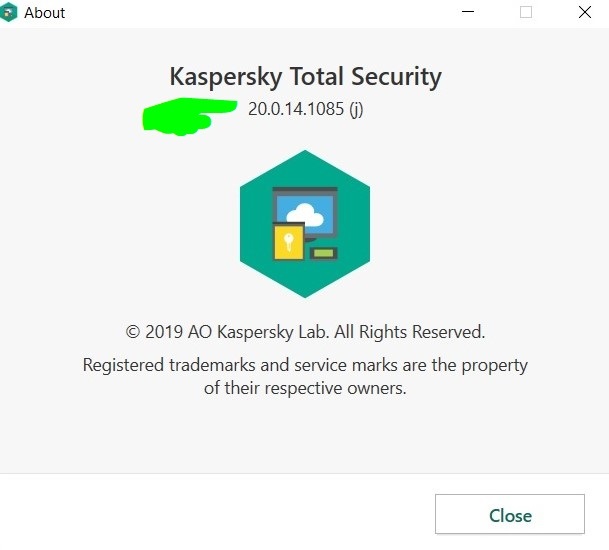Click the small green device below monitor
The height and width of the screenshot is (550, 609).
[323, 252]
